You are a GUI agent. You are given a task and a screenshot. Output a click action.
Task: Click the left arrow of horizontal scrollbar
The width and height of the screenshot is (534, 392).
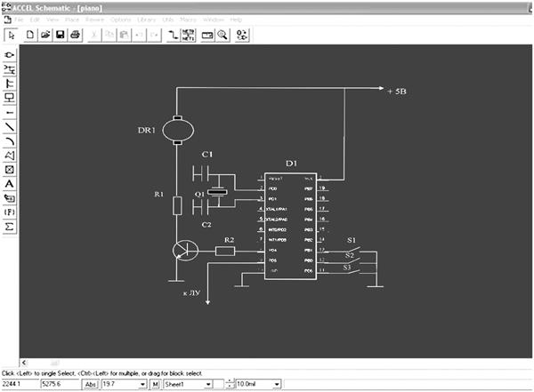click(23, 363)
